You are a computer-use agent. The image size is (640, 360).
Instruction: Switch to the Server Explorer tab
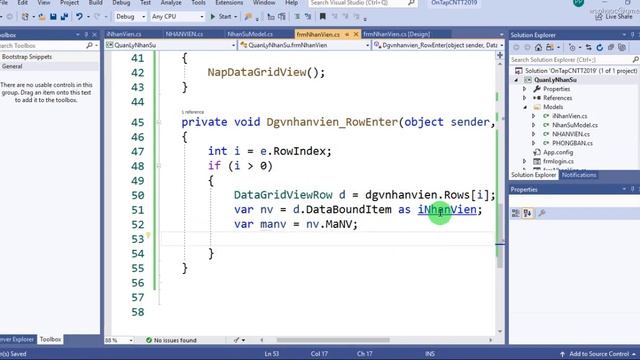[x=17, y=340]
